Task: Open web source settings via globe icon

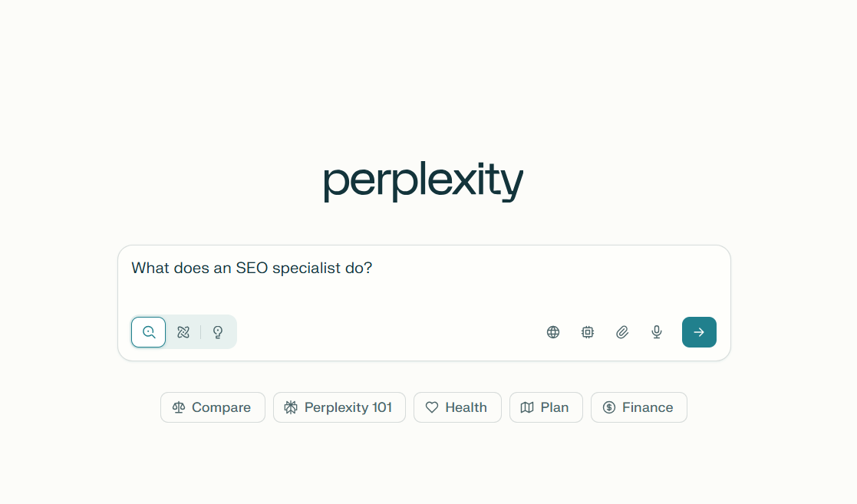Action: pos(553,332)
